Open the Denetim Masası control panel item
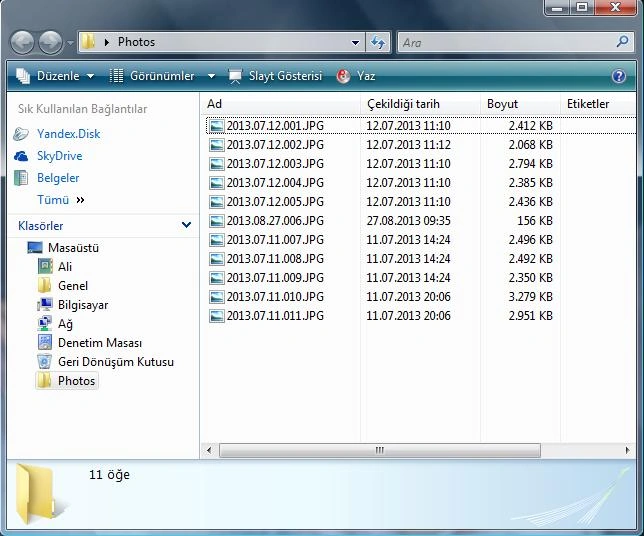Viewport: 644px width, 536px height. [100, 343]
